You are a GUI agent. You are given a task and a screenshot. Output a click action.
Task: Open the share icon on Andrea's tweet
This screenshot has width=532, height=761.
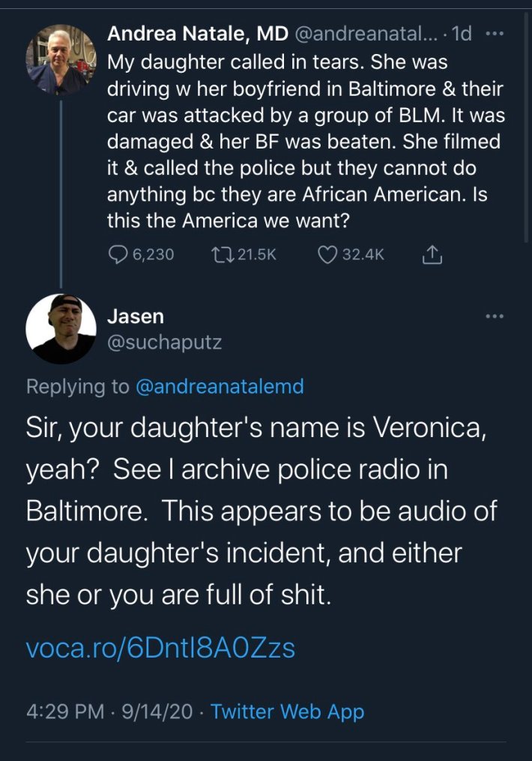click(432, 256)
